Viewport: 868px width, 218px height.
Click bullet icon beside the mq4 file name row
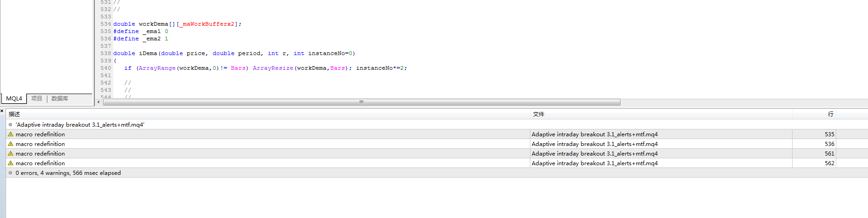click(11, 125)
